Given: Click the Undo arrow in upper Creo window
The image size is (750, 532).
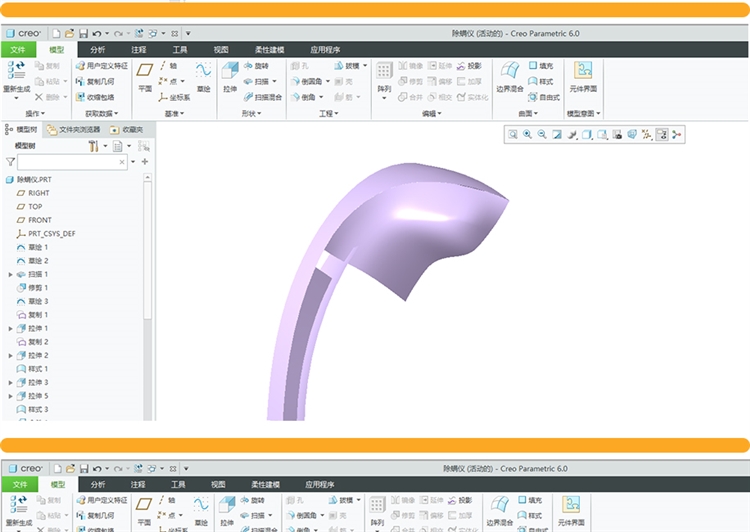Looking at the screenshot, I should (97, 33).
